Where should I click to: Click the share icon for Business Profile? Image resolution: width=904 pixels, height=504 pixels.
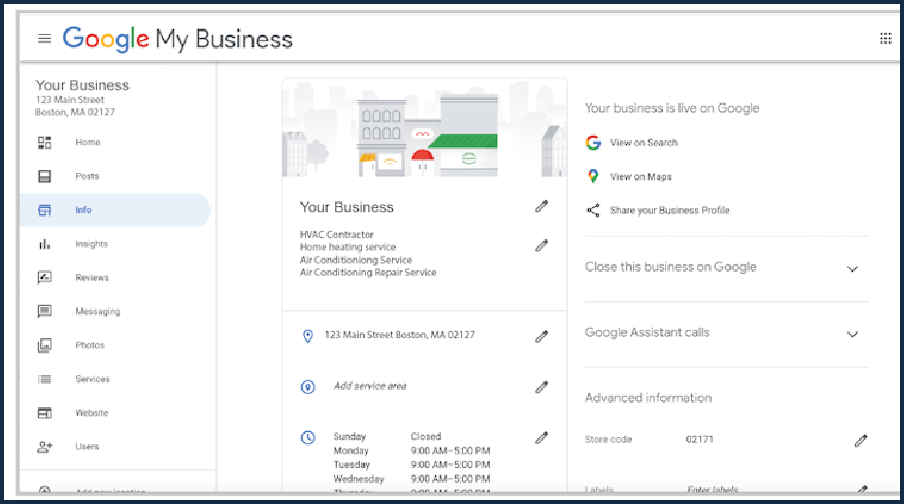click(593, 210)
